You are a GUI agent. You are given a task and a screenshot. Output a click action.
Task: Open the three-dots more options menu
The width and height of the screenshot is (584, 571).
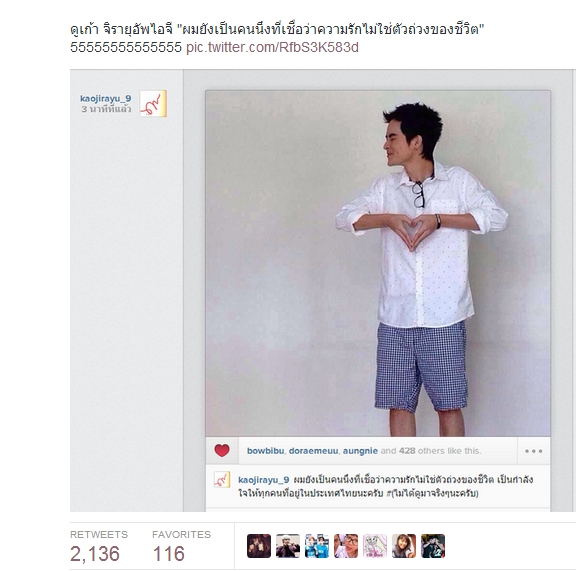(533, 451)
